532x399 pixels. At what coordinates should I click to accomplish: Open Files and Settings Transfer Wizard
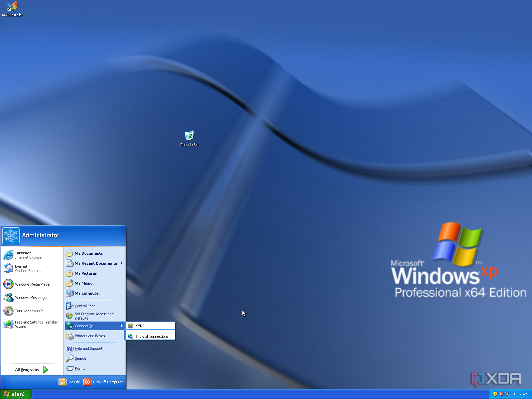(x=32, y=324)
